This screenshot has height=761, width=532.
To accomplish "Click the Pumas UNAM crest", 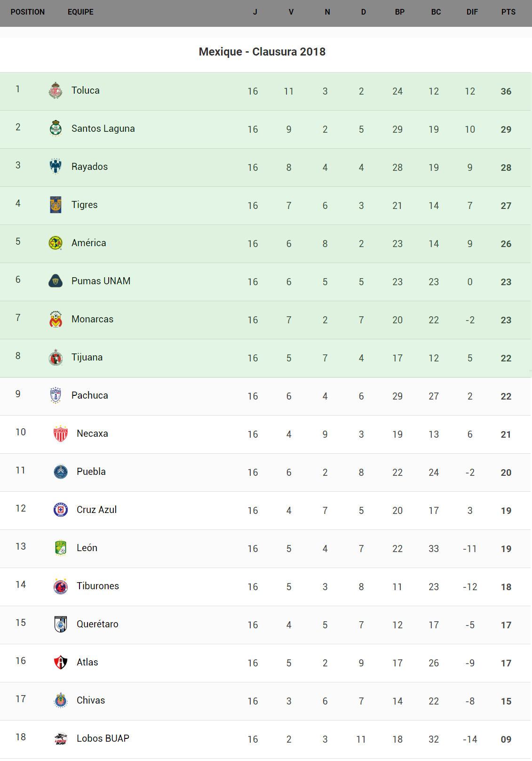I will click(x=56, y=281).
